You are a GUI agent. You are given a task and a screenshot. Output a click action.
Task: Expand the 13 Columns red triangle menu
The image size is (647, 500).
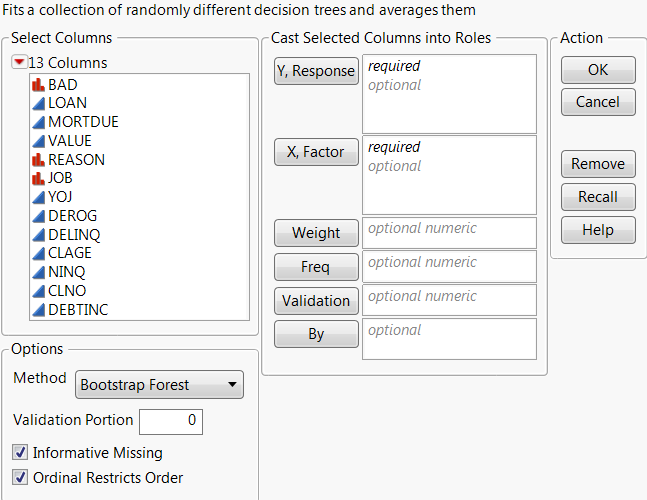click(x=19, y=62)
